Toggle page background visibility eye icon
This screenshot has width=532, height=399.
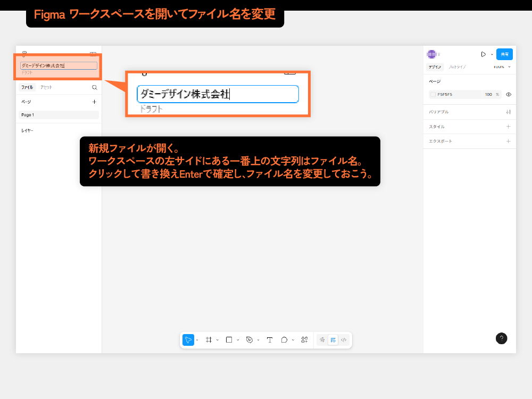[x=509, y=95]
